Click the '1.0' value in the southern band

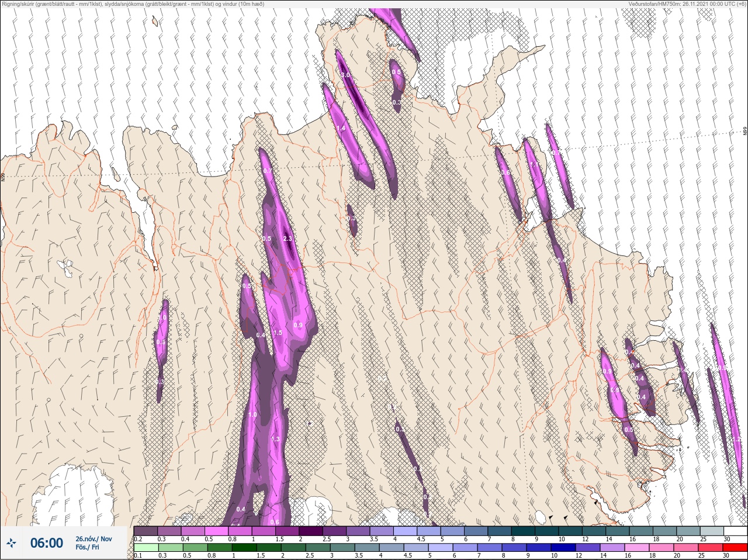[252, 414]
